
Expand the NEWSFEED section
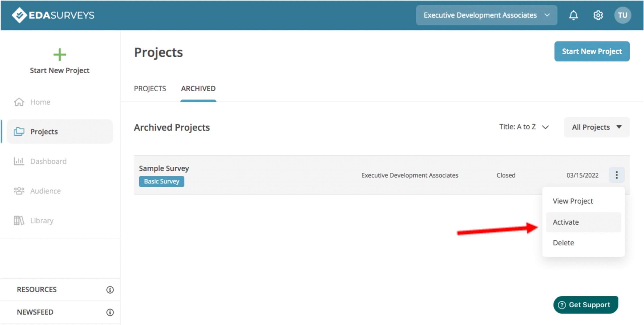point(60,312)
